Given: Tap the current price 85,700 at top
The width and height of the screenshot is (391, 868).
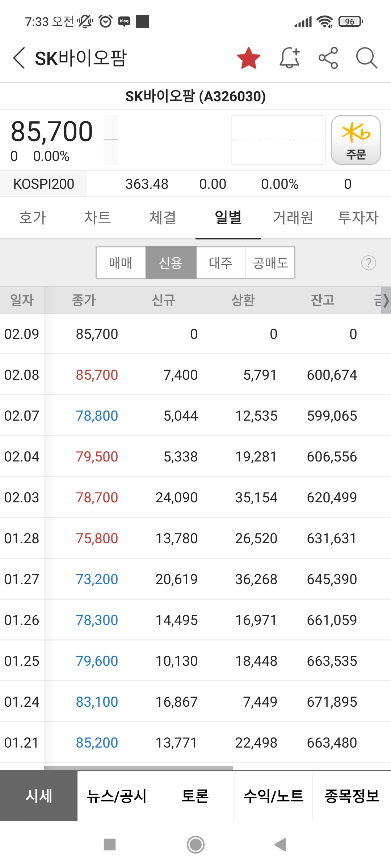Looking at the screenshot, I should point(52,131).
